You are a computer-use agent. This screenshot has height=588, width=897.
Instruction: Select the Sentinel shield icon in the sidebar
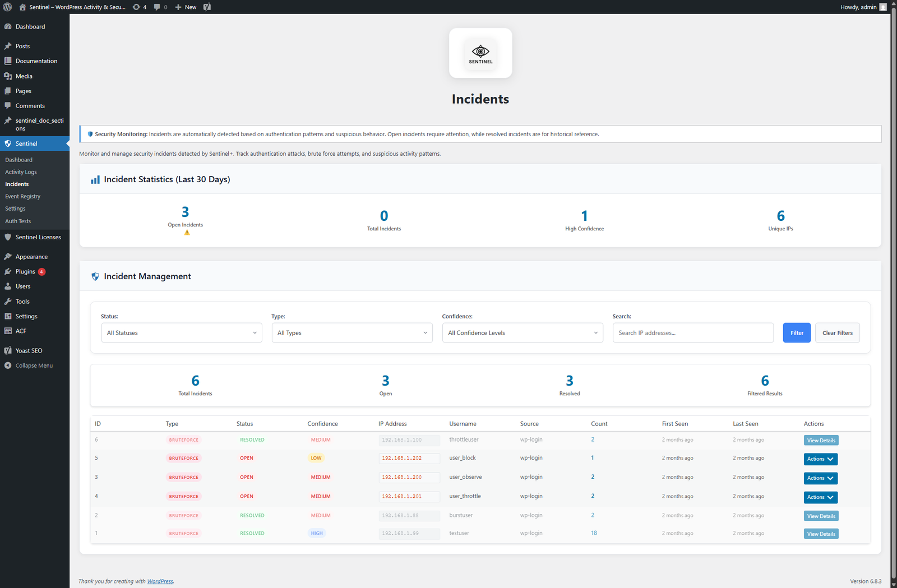[8, 143]
